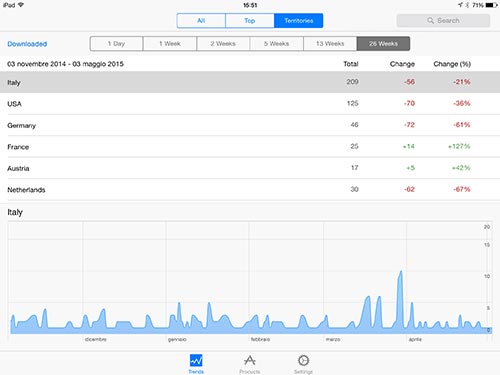Sort by the Change (%) column header

[452, 64]
